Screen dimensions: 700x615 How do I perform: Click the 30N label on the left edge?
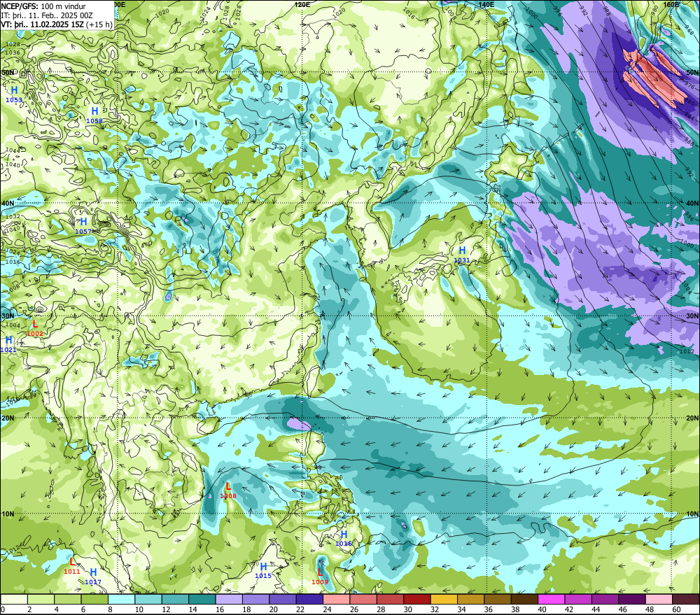click(x=8, y=316)
